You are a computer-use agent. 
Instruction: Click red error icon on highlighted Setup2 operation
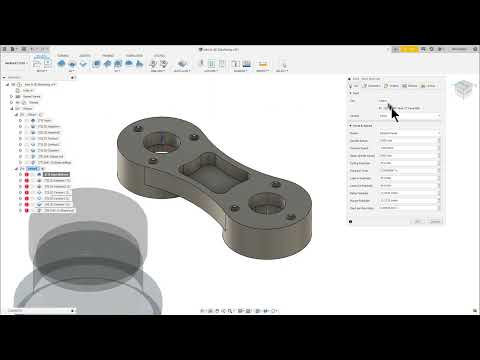[x=27, y=175]
